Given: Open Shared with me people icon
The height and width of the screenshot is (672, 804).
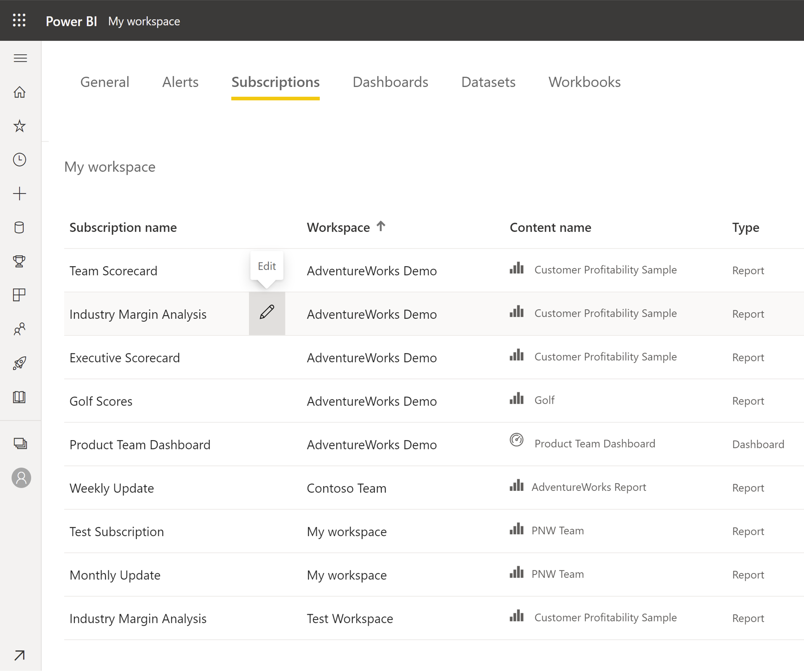Looking at the screenshot, I should (19, 329).
